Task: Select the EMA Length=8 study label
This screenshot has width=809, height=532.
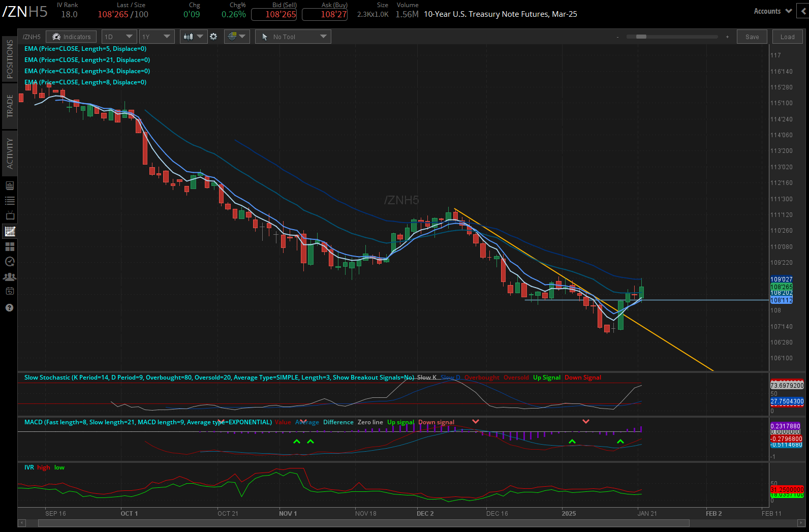Action: point(85,82)
